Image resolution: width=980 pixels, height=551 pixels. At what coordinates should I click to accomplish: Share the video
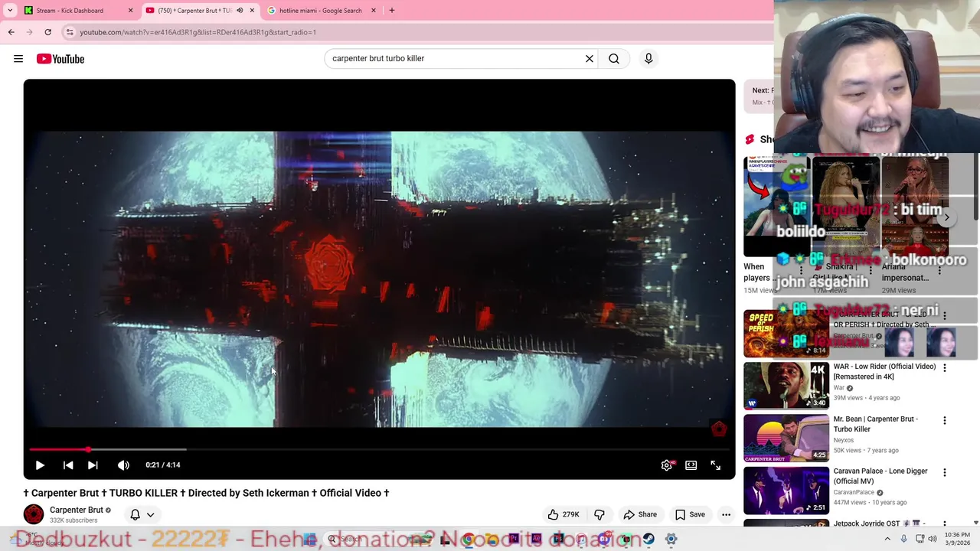(640, 514)
